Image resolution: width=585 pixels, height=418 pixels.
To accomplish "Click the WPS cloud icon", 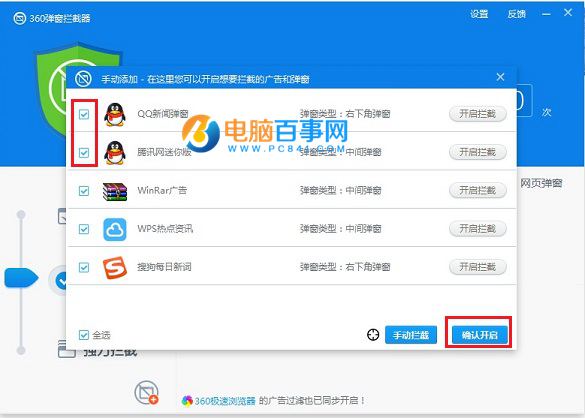I will point(115,229).
